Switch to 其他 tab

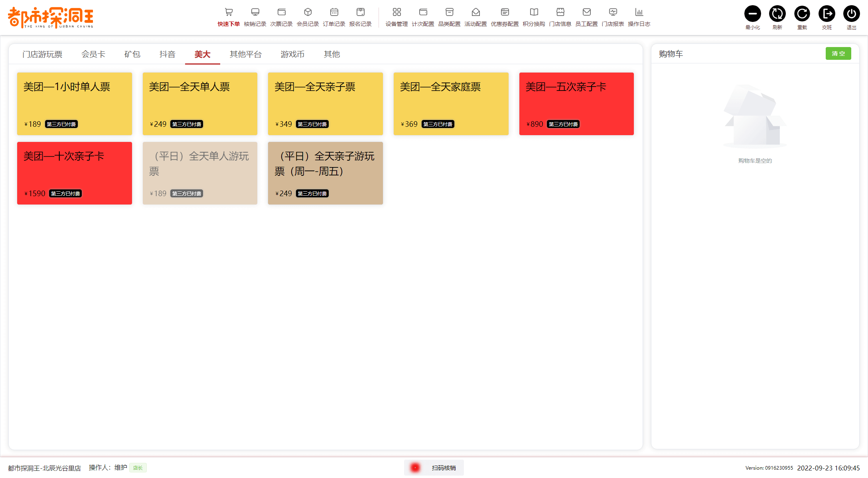coord(332,54)
